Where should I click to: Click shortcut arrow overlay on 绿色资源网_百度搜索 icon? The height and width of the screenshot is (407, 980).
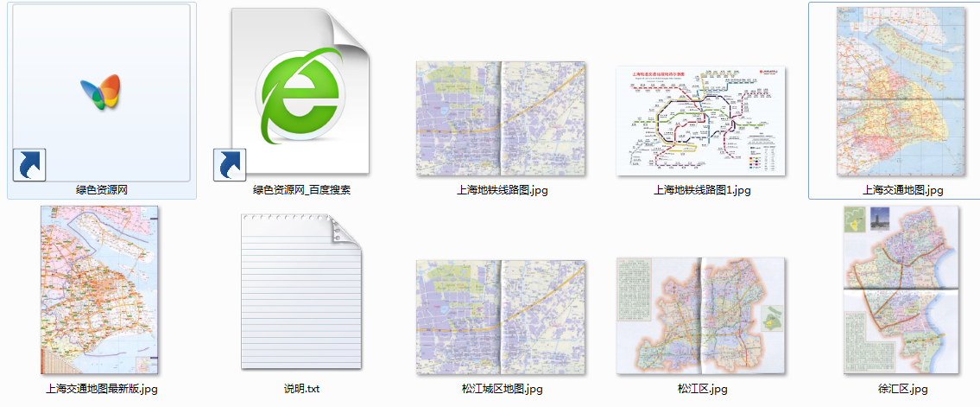tap(230, 165)
